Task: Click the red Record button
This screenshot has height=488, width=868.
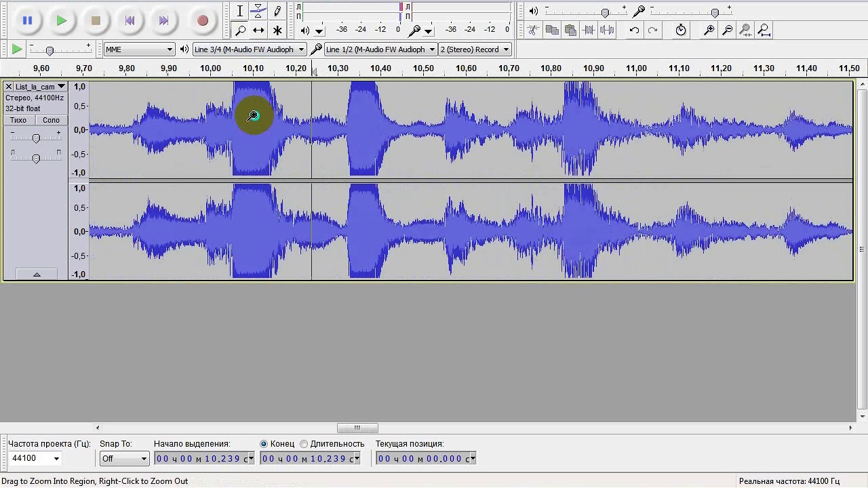Action: 202,20
